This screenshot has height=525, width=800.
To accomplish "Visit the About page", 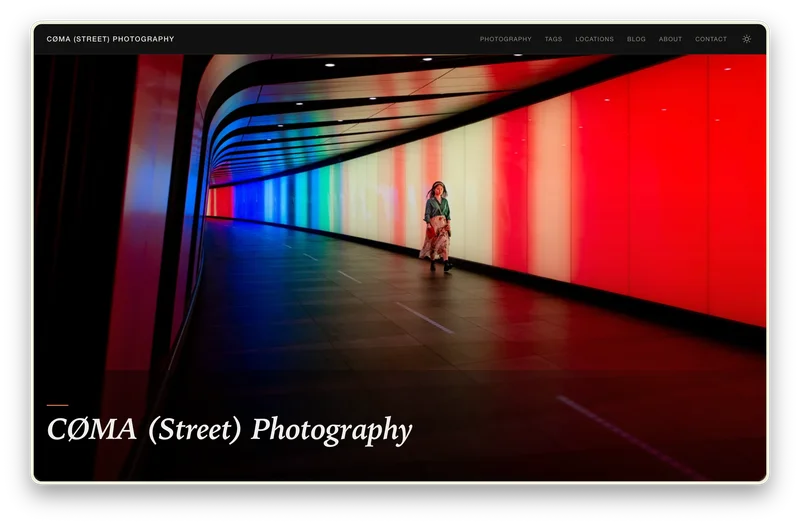I will pos(670,39).
